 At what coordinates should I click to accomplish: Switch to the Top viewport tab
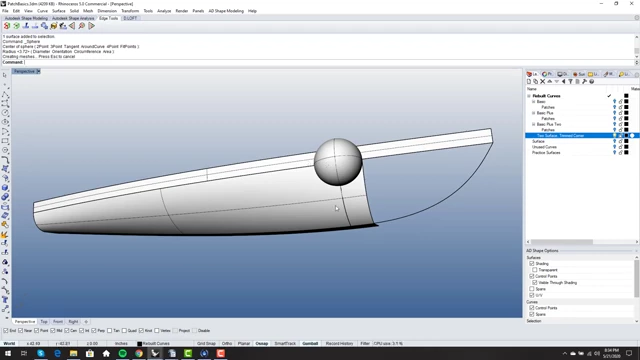click(x=44, y=322)
